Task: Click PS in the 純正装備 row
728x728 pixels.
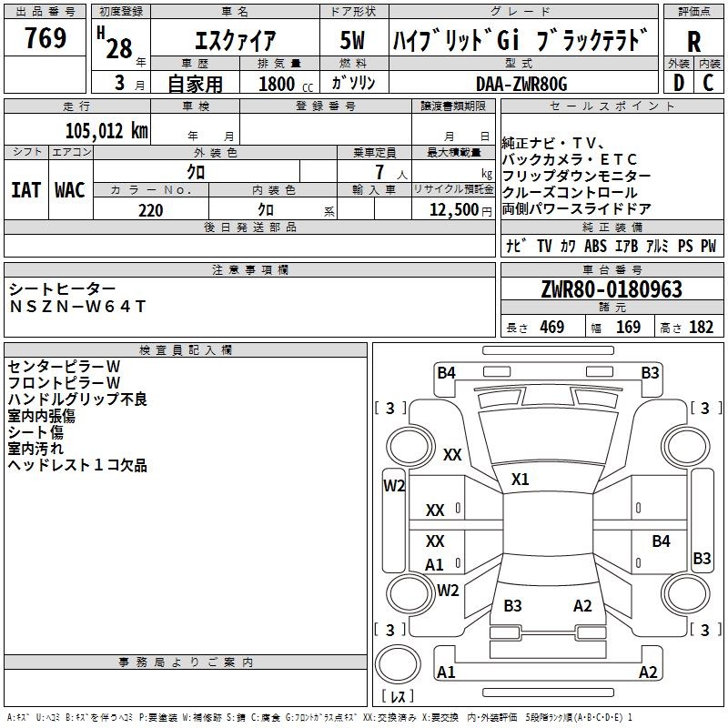Action: click(685, 246)
